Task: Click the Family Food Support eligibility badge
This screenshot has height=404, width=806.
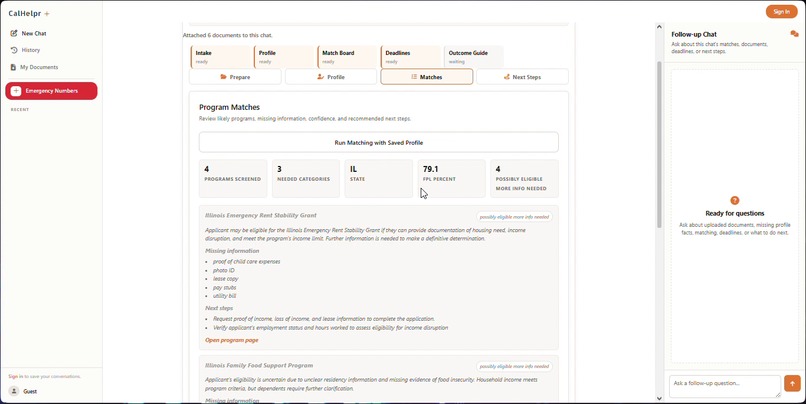Action: click(x=514, y=366)
